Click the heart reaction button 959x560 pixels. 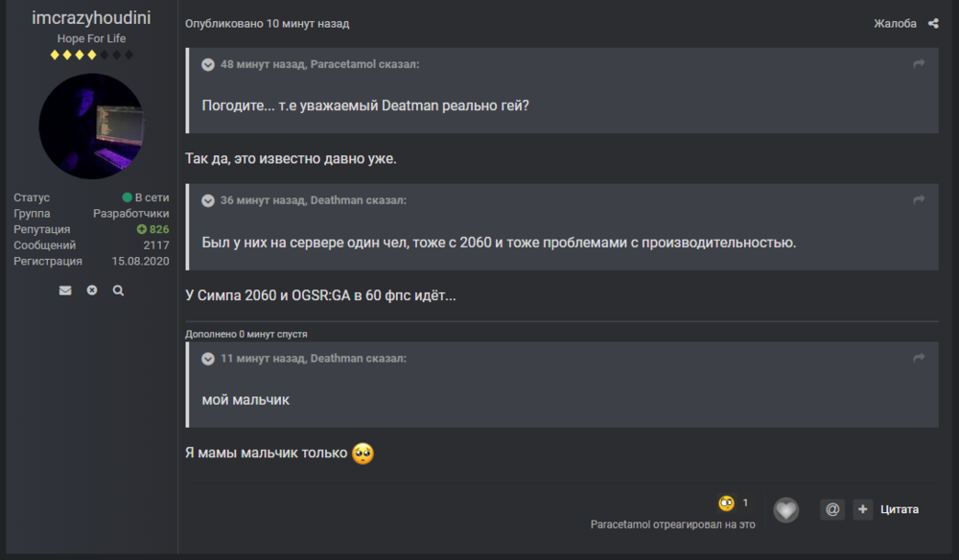point(785,510)
